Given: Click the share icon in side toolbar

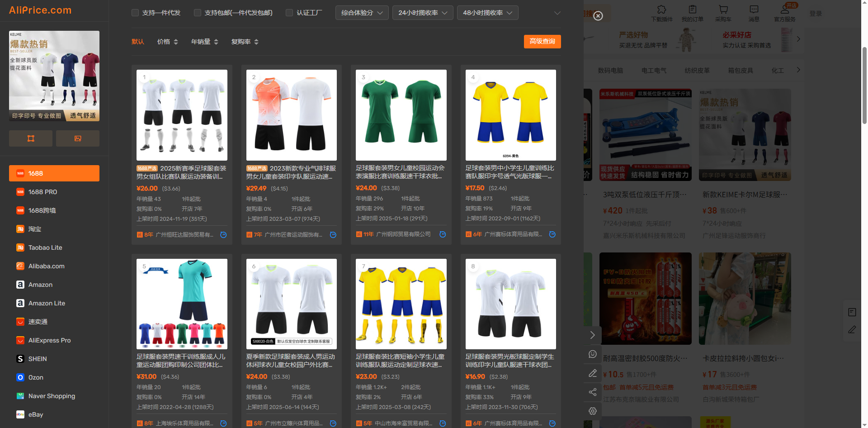Looking at the screenshot, I should click(592, 392).
